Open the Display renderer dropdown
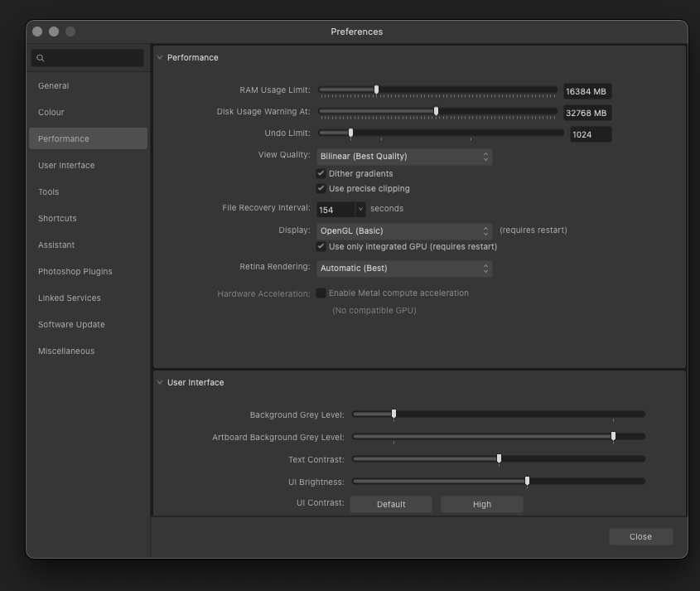 click(404, 231)
